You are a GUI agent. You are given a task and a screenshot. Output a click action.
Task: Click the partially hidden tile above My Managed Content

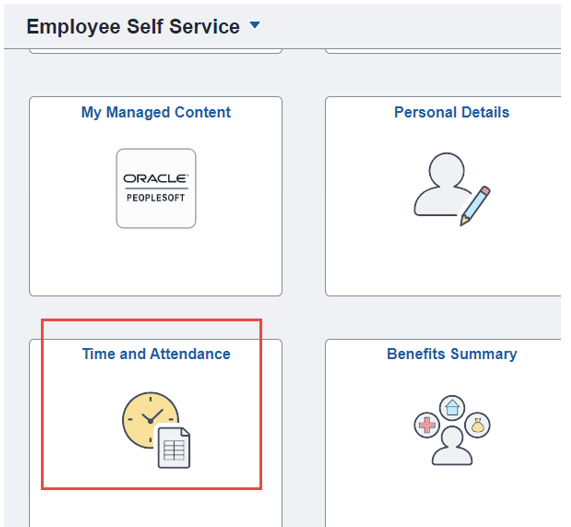[156, 51]
